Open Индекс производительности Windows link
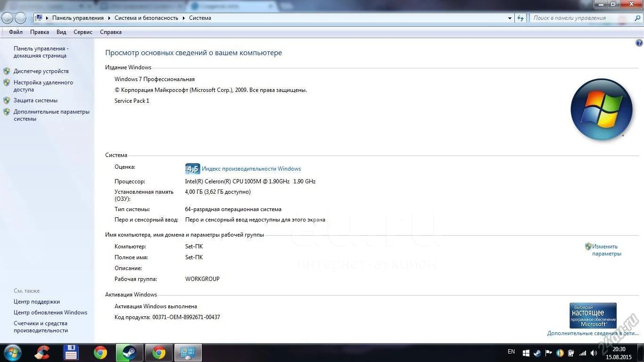This screenshot has height=362, width=644. [x=251, y=169]
